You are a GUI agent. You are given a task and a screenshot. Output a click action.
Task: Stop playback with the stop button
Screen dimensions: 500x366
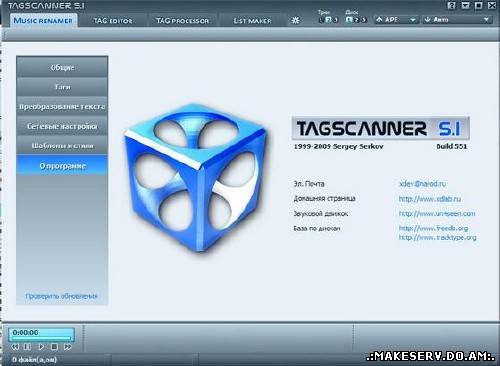click(54, 347)
